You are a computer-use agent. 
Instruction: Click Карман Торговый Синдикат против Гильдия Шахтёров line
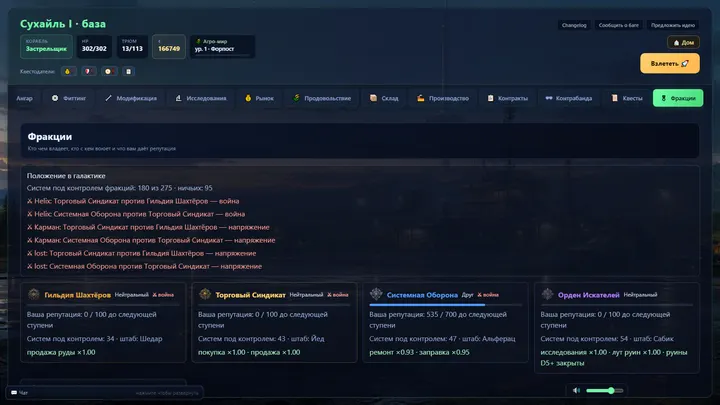coord(148,227)
